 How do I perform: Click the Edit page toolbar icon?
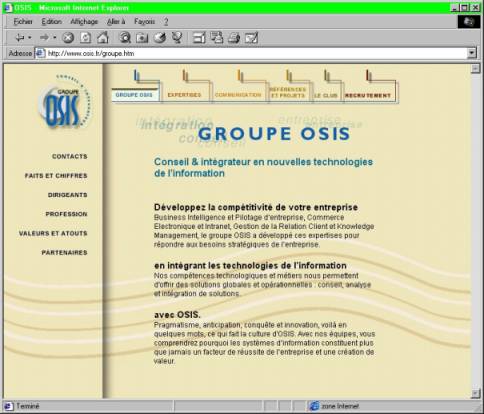(252, 38)
